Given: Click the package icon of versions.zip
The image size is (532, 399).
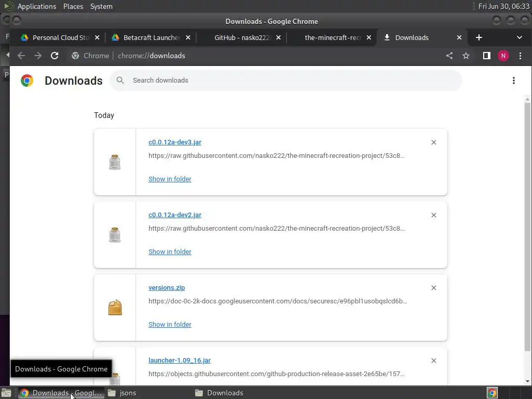Looking at the screenshot, I should point(115,308).
